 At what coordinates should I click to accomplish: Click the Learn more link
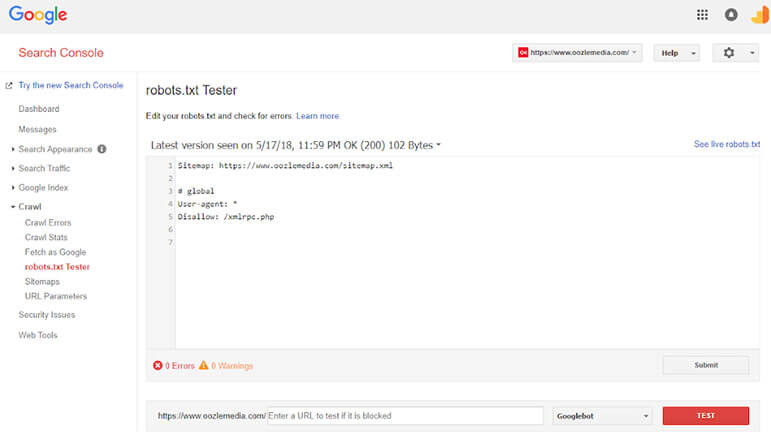[318, 116]
